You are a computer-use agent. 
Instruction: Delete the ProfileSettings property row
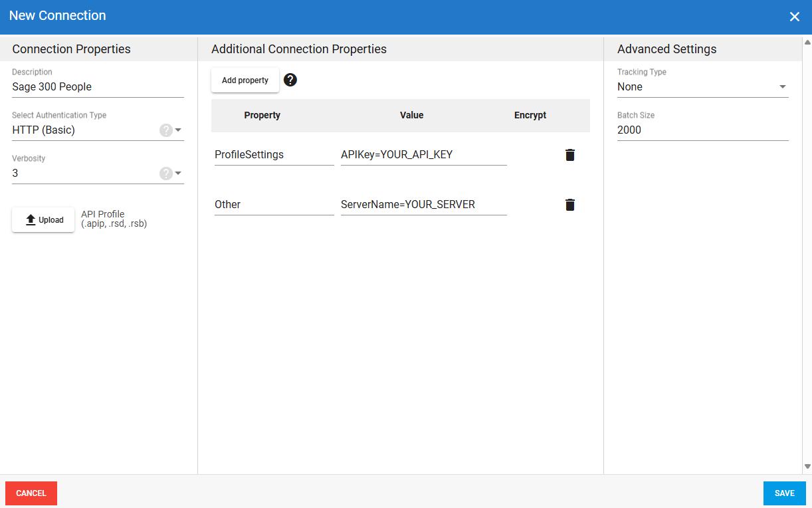[569, 155]
